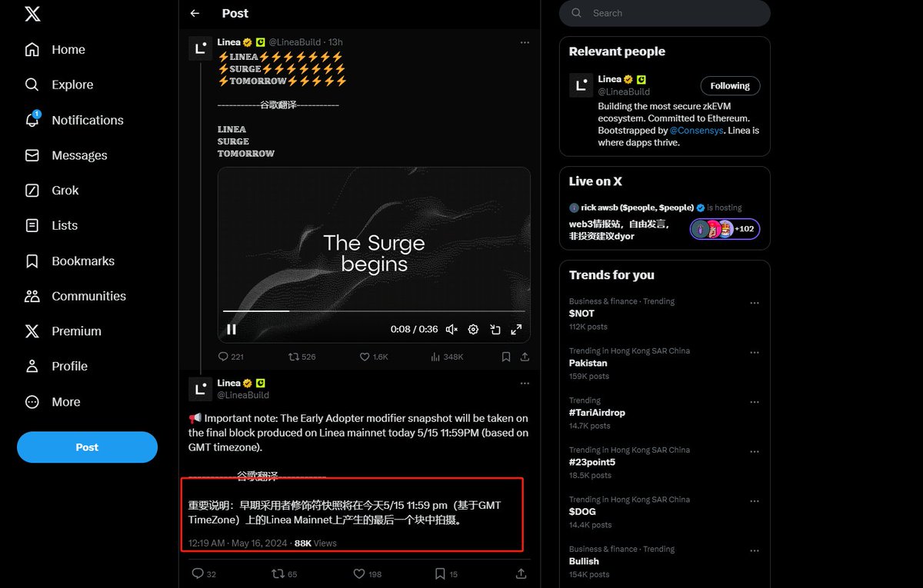This screenshot has height=588, width=923.
Task: Open Messages in the sidebar
Action: 66,155
